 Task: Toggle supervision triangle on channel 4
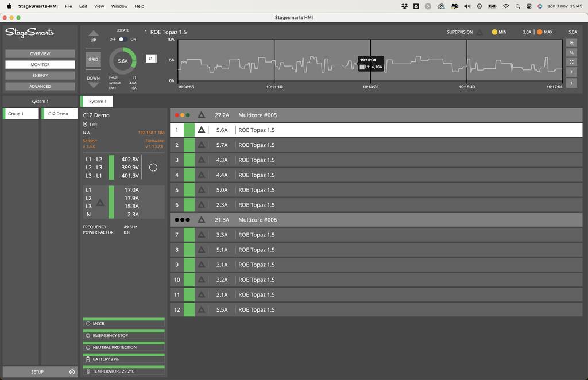tap(202, 175)
